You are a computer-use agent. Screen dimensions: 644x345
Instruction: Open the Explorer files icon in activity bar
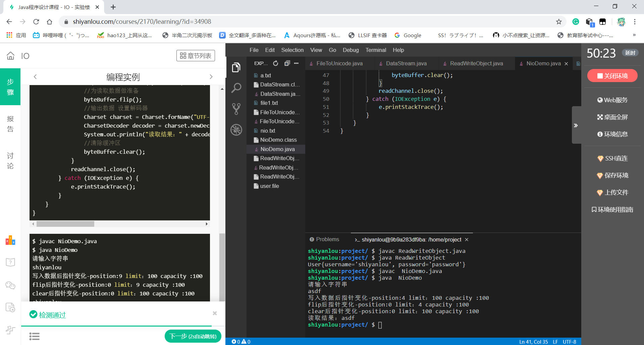(236, 67)
